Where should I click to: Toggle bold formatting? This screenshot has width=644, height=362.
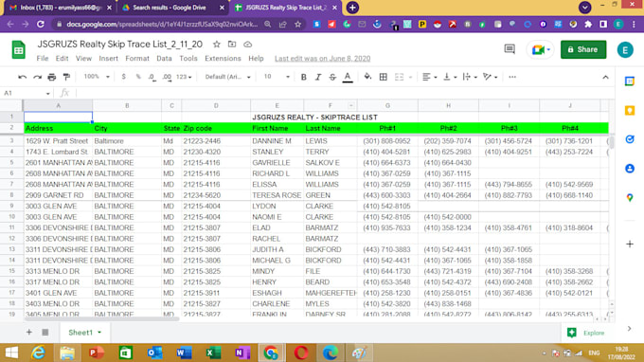click(x=303, y=77)
